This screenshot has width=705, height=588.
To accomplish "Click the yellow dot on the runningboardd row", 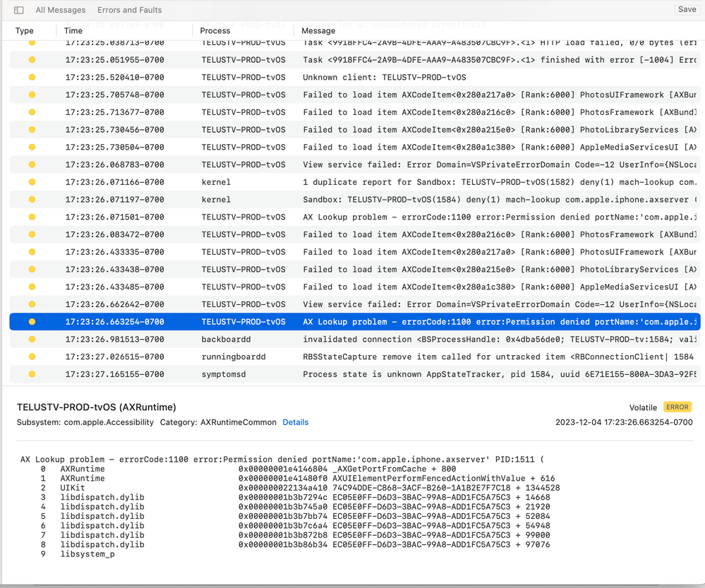I will pyautogui.click(x=32, y=357).
